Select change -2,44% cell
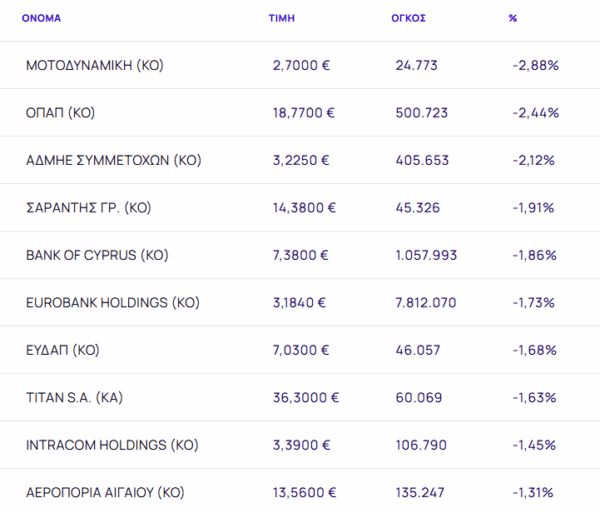 pyautogui.click(x=536, y=113)
